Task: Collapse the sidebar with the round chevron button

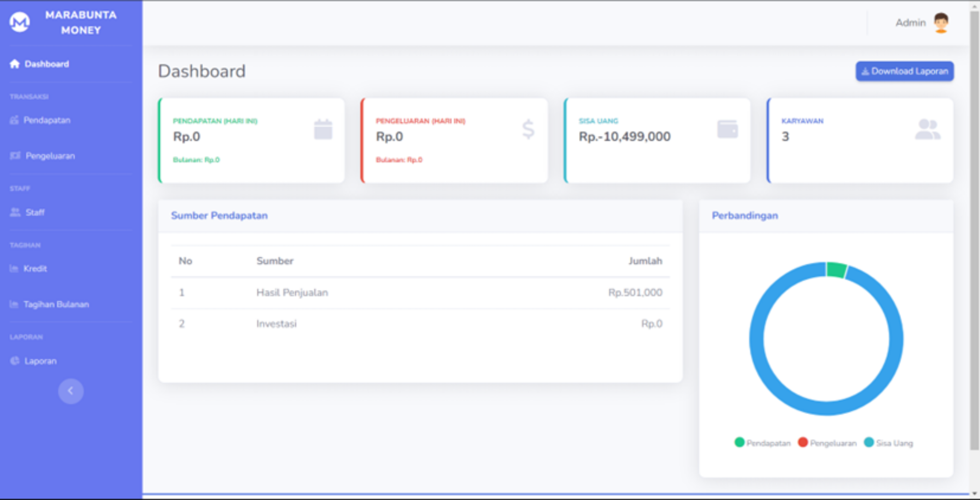Action: [71, 391]
